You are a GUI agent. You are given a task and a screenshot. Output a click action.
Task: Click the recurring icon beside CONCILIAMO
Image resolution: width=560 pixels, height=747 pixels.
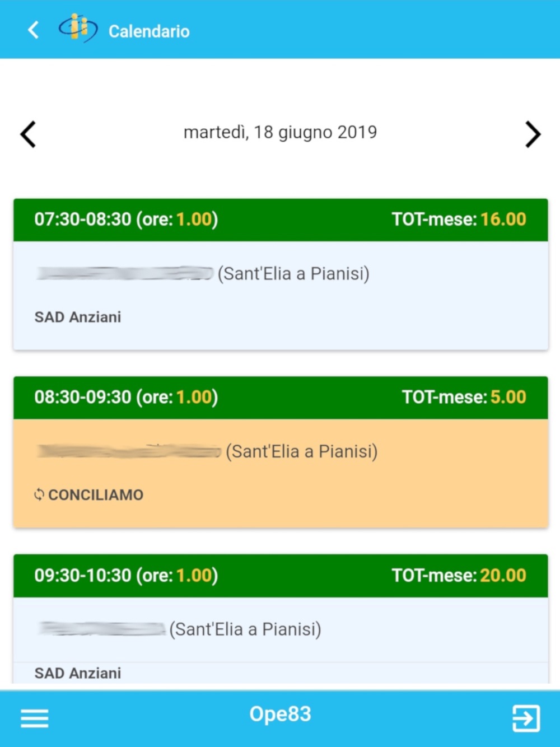click(x=39, y=494)
